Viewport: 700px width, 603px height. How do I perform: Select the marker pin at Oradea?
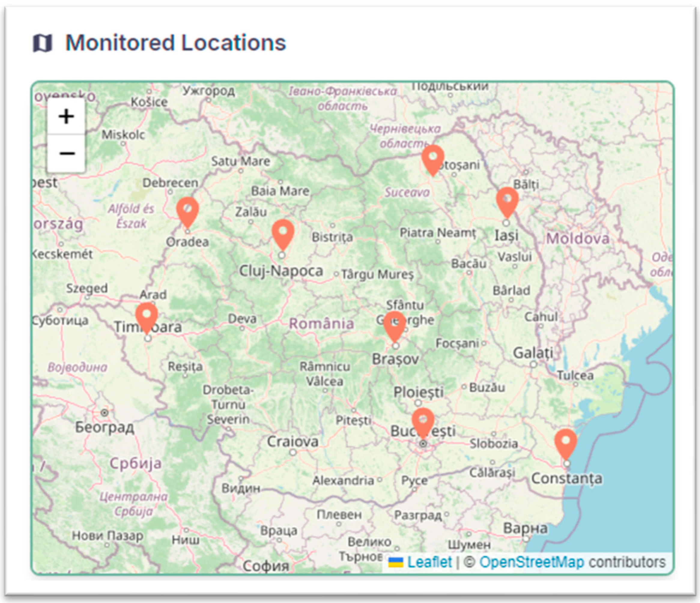(x=187, y=211)
